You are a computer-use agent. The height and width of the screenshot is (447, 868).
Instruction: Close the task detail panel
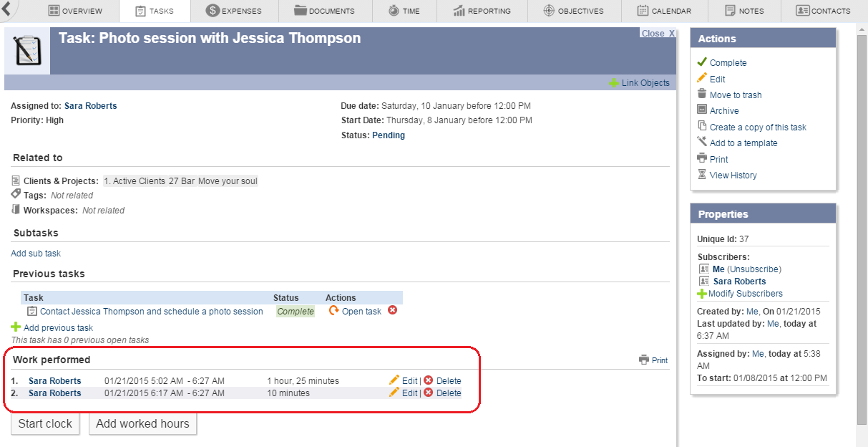tap(658, 34)
